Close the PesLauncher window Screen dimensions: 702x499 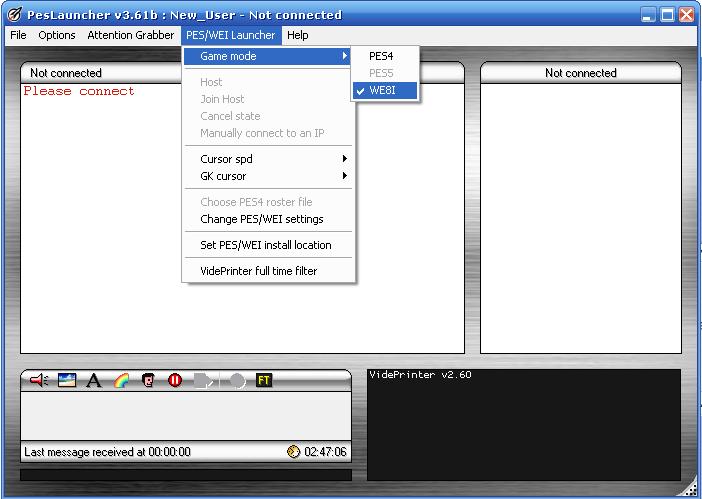pos(686,15)
